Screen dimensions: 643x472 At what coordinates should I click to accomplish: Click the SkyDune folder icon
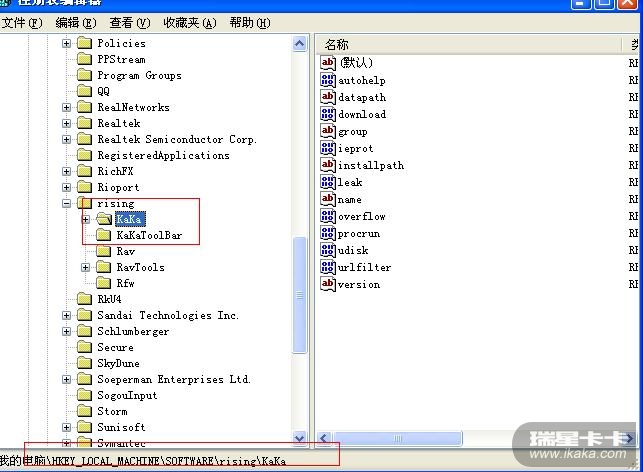point(84,363)
